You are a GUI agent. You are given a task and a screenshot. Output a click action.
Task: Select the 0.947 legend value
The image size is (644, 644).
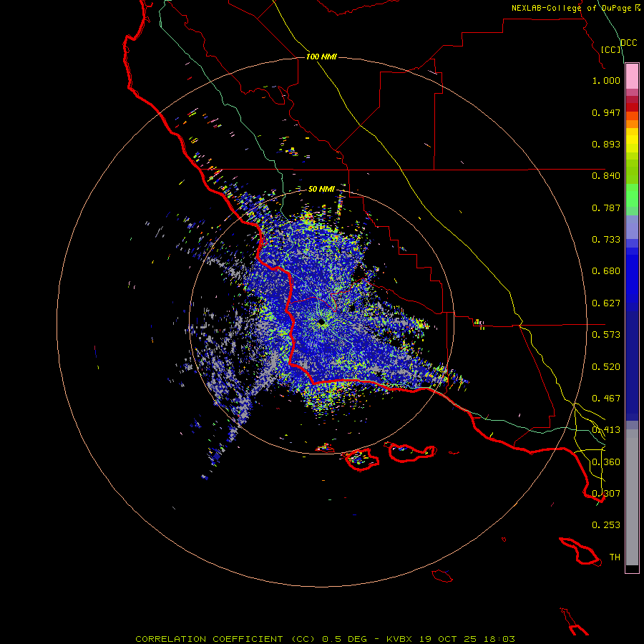pyautogui.click(x=606, y=112)
